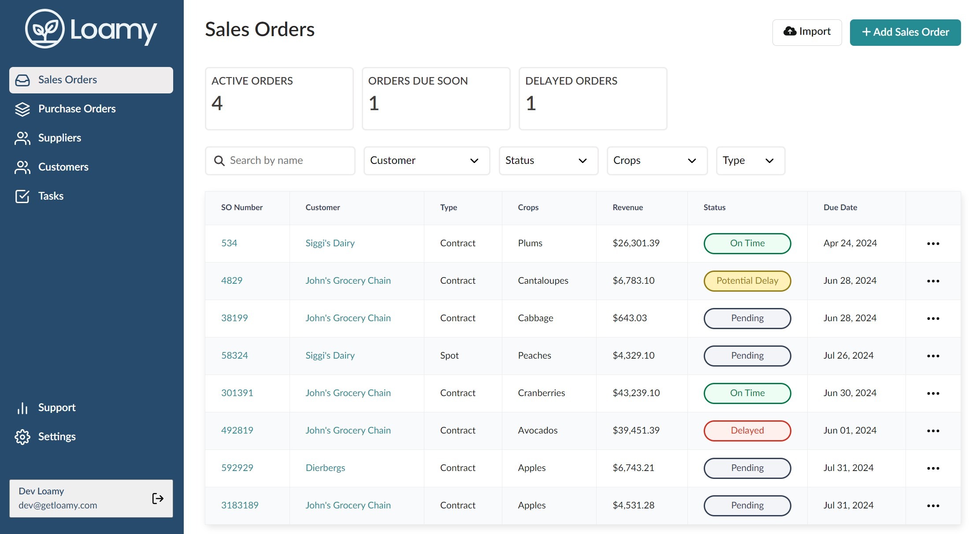Click the Add Sales Order button
Image resolution: width=980 pixels, height=534 pixels.
click(x=905, y=32)
